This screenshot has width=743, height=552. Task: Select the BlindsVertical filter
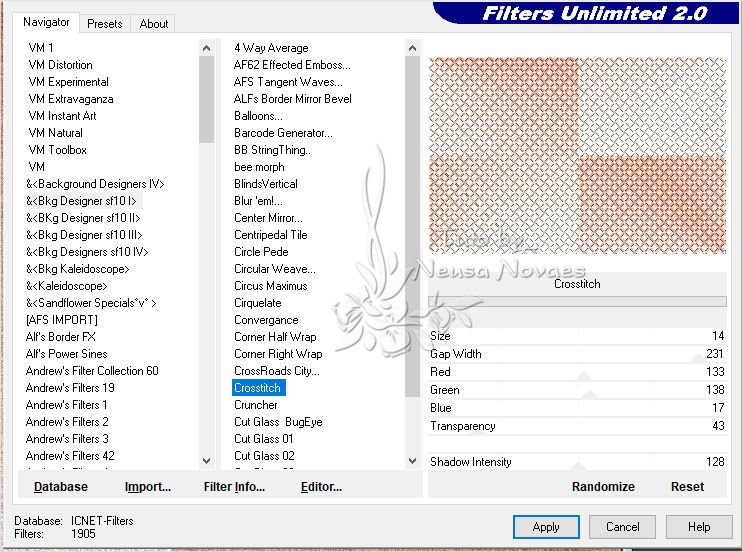[266, 184]
